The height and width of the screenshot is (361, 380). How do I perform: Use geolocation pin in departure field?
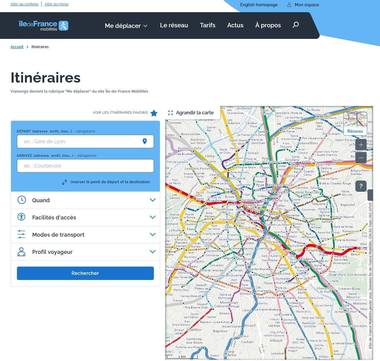click(145, 141)
